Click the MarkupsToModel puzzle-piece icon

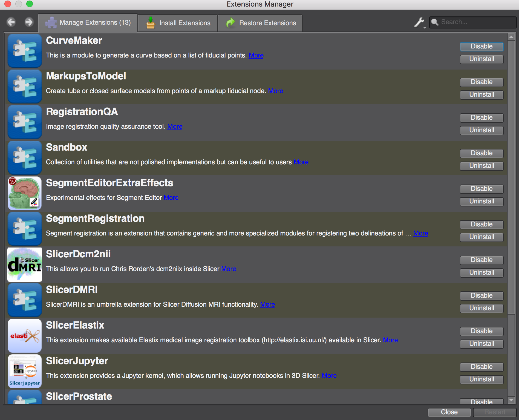click(24, 86)
